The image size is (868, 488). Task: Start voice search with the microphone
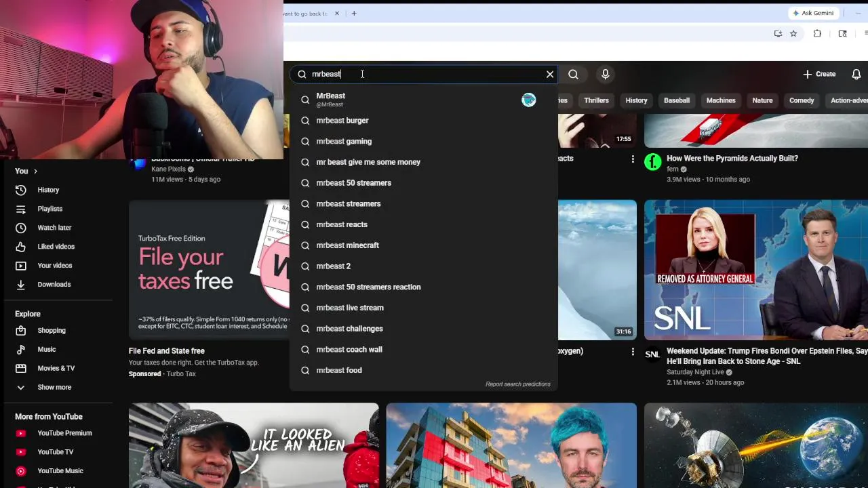click(x=606, y=75)
